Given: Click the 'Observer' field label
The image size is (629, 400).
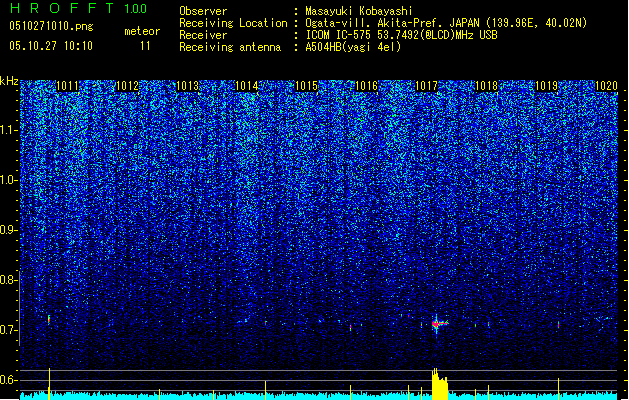Looking at the screenshot, I should click(203, 11).
